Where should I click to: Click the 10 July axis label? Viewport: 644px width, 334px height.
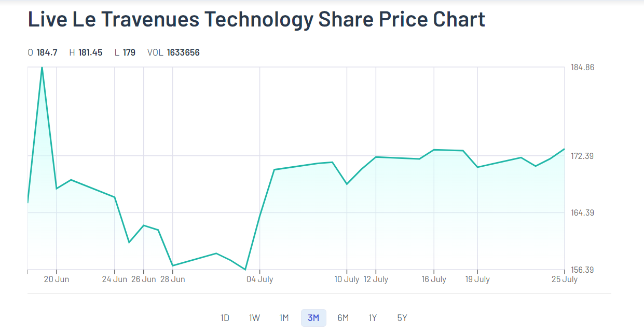click(x=347, y=279)
